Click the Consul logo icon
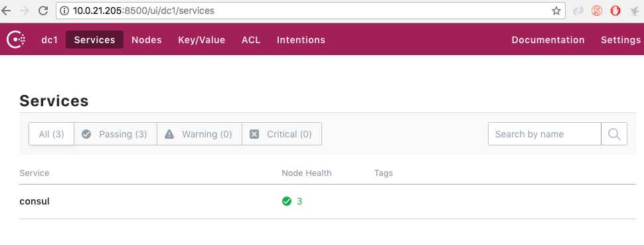 [16, 40]
